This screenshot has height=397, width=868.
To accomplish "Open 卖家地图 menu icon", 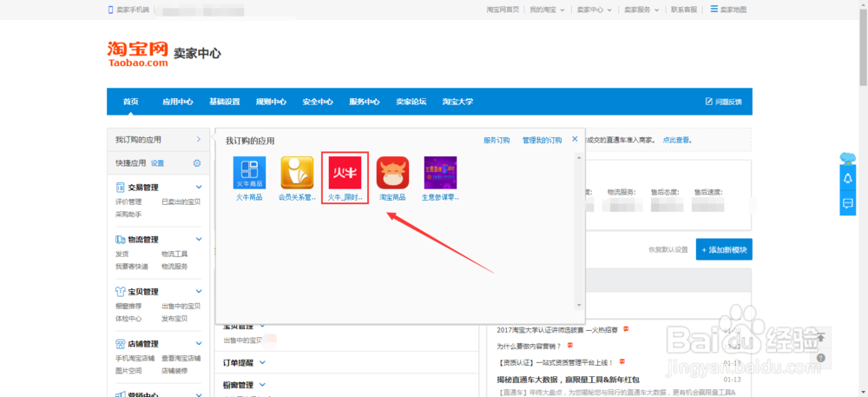I will pyautogui.click(x=714, y=10).
